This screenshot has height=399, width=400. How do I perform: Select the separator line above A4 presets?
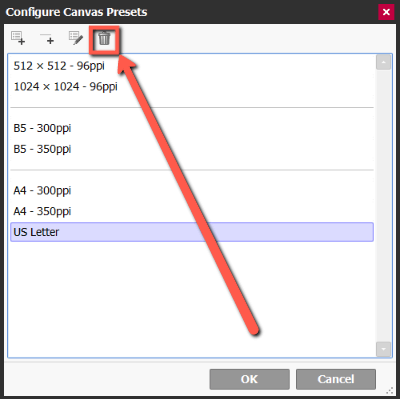click(192, 170)
